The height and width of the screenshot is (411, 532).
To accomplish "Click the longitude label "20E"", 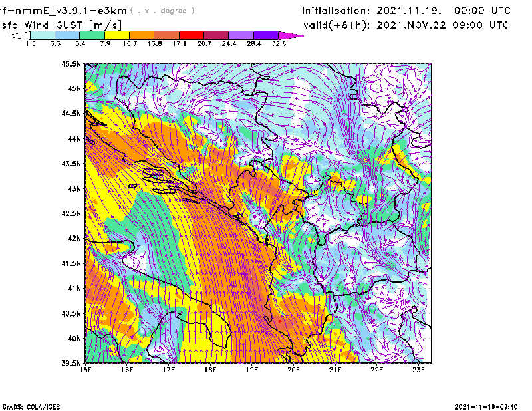I will pos(293,370).
